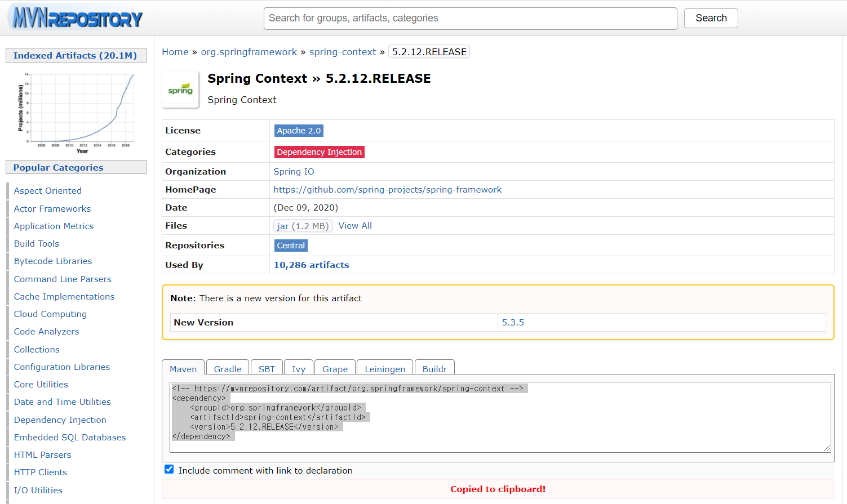Click the MVNRepository logo
This screenshot has height=504, width=847.
[x=76, y=17]
